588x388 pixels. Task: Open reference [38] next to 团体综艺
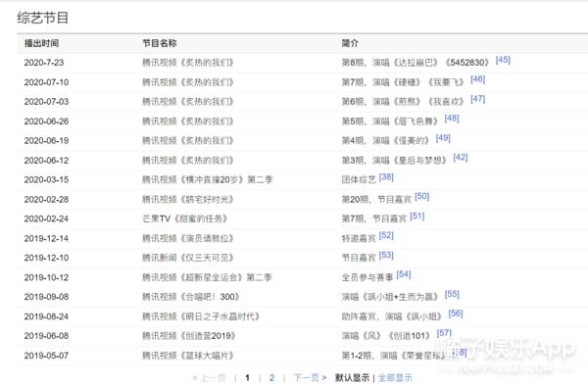(x=386, y=177)
